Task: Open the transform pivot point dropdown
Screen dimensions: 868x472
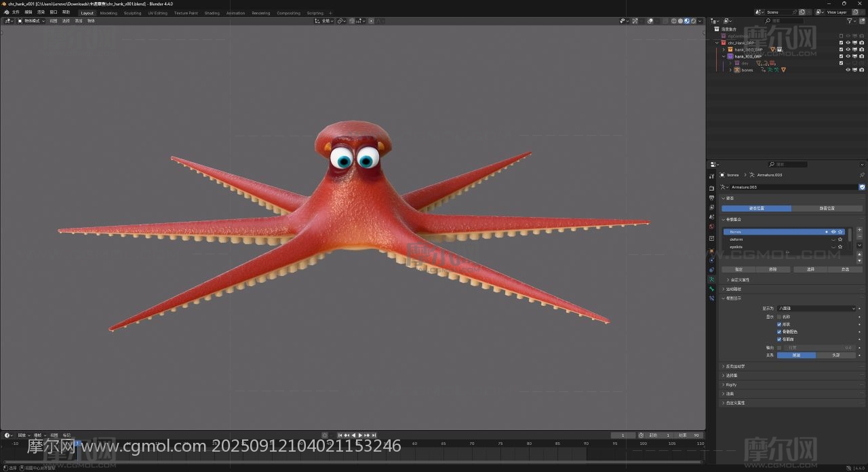Action: [x=340, y=21]
